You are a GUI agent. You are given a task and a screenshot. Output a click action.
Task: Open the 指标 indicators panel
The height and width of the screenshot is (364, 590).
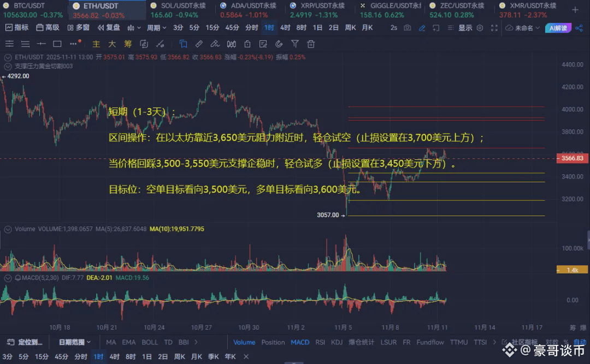(x=20, y=28)
